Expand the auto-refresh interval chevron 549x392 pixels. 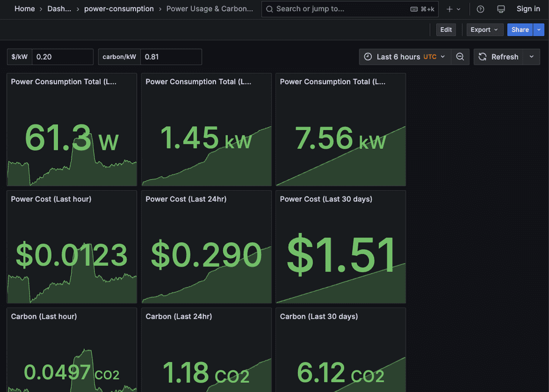click(x=531, y=56)
